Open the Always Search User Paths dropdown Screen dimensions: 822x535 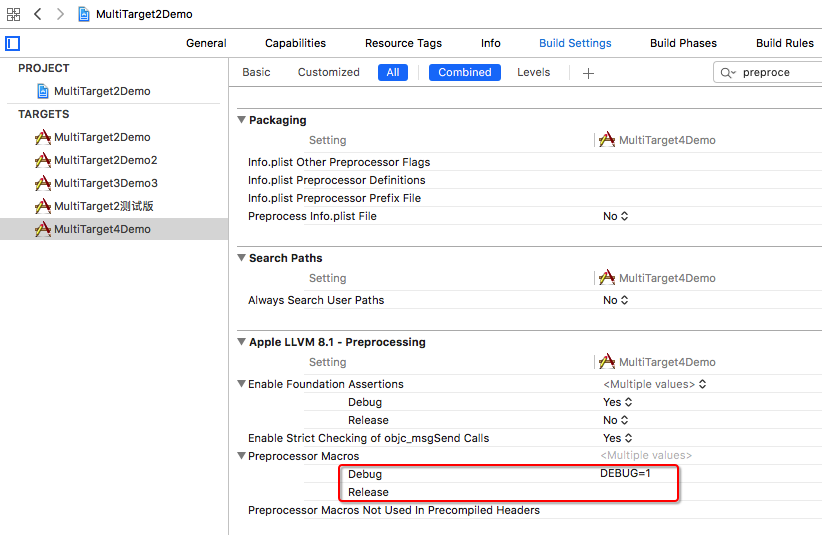pos(616,300)
